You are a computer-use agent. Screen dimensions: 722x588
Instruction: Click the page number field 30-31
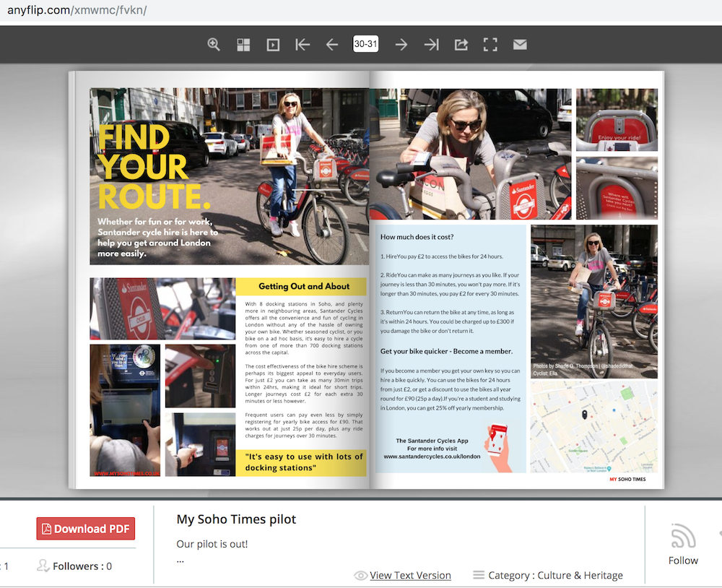pos(365,44)
